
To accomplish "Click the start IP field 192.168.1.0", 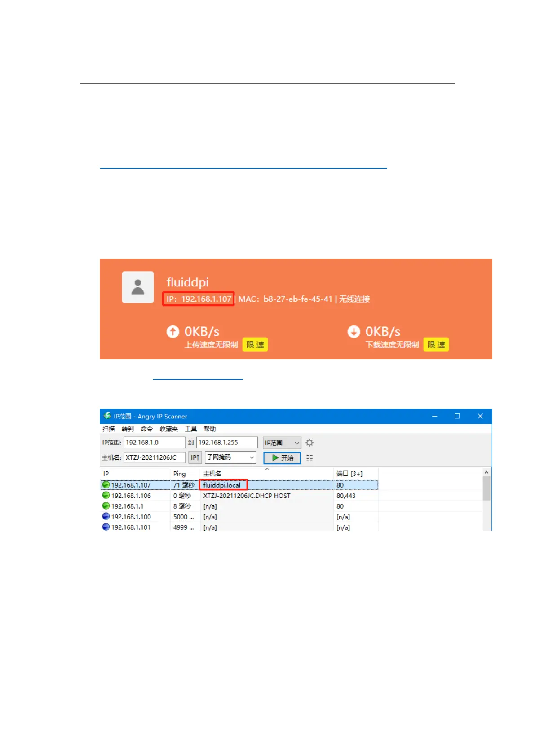I will (x=155, y=442).
